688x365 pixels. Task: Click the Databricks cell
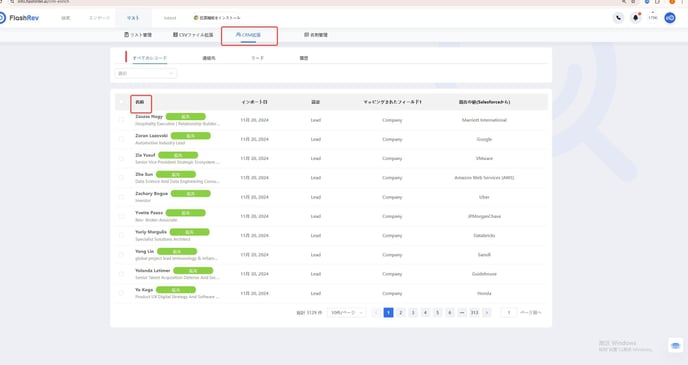point(484,236)
